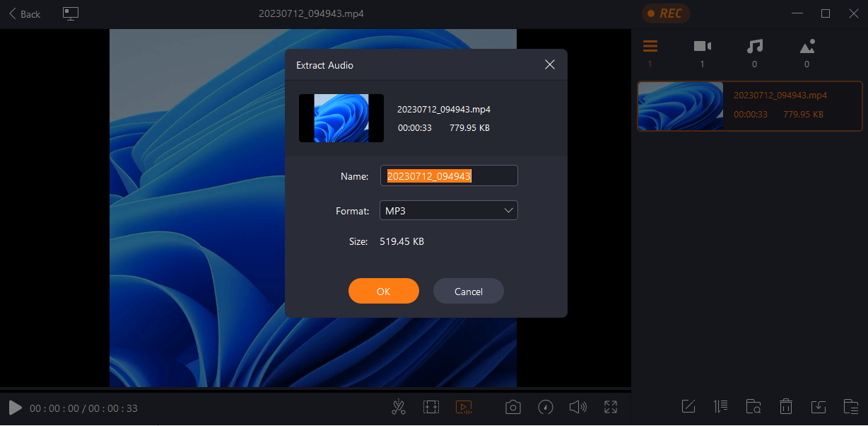Click the screen monitor icon beside Back
Screen dimensions: 868x426
[x=71, y=13]
